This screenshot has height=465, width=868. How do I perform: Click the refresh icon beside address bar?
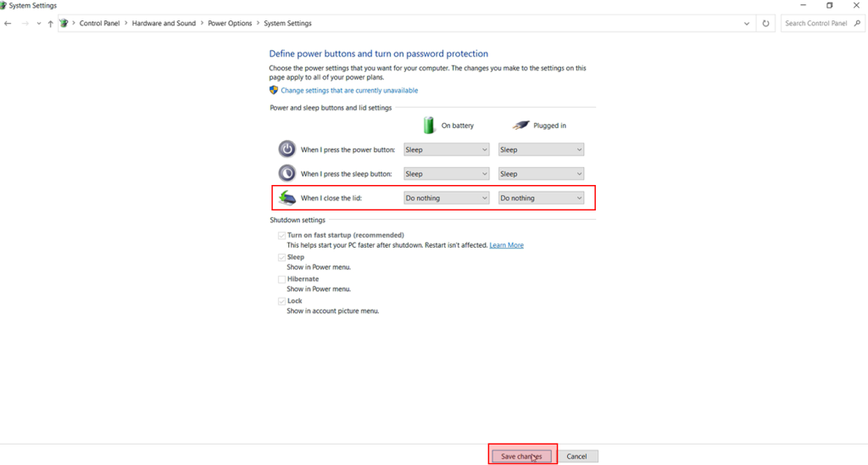pyautogui.click(x=766, y=24)
